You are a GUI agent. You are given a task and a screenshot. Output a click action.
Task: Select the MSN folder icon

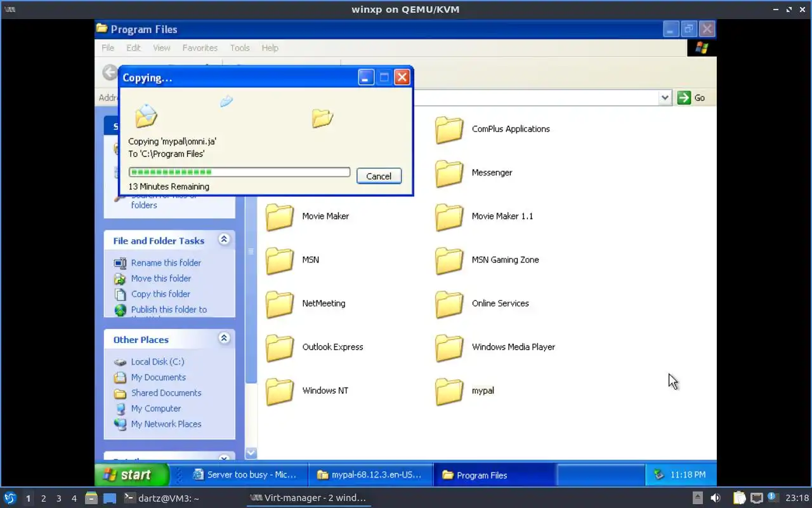[x=280, y=260]
